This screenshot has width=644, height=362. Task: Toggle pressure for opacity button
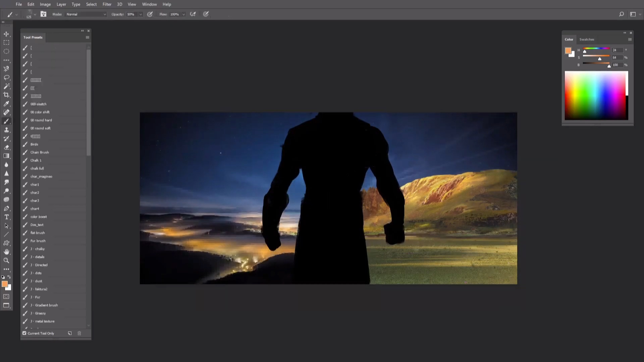[150, 14]
